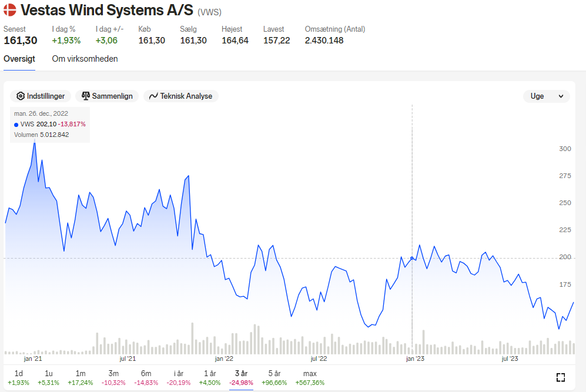Image resolution: width=586 pixels, height=392 pixels.
Task: Click the Danish flag icon beside Vestas title
Action: pos(10,10)
